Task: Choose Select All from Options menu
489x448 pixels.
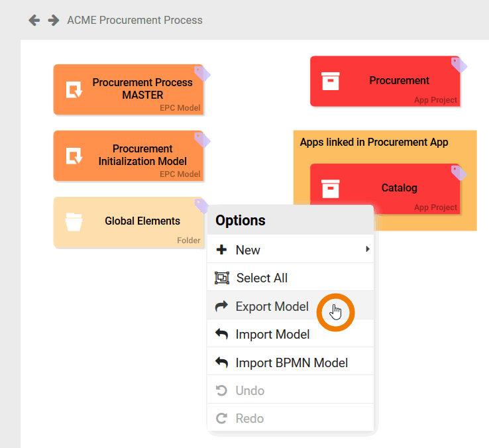Action: tap(262, 278)
